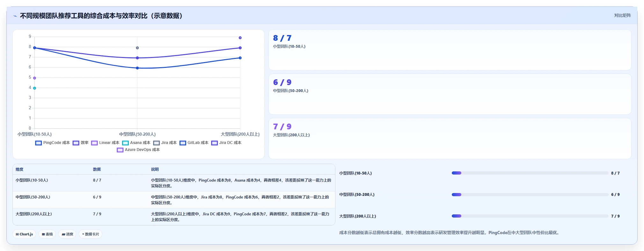644x251 pixels.
Task: Click the description mentioning Jira 成本为8
Action: [x=240, y=200]
